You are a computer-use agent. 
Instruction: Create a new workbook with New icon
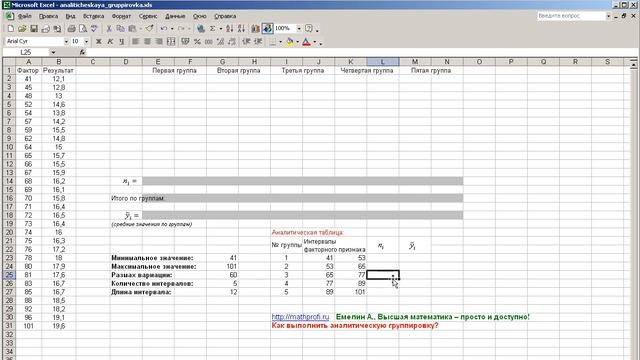pyautogui.click(x=11, y=29)
